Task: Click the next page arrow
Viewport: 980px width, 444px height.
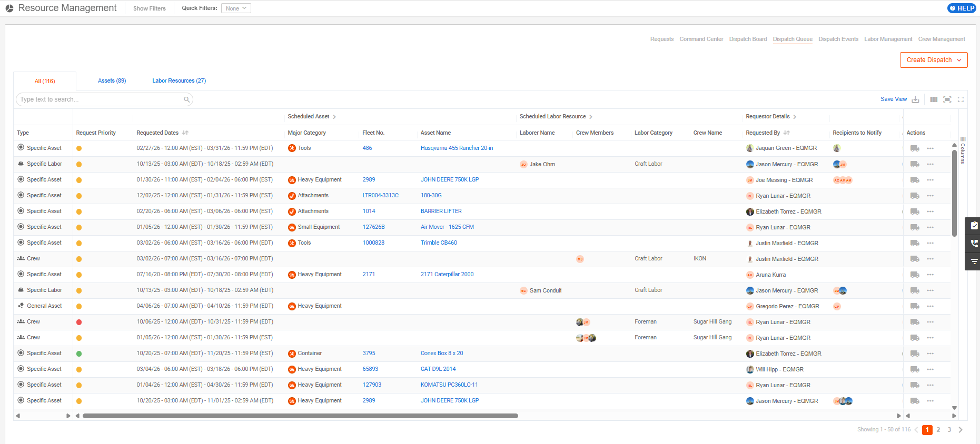Action: (961, 430)
